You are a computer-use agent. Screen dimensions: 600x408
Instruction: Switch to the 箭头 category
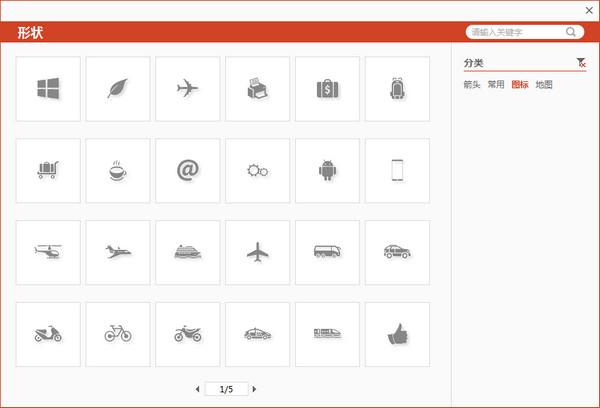coord(472,85)
